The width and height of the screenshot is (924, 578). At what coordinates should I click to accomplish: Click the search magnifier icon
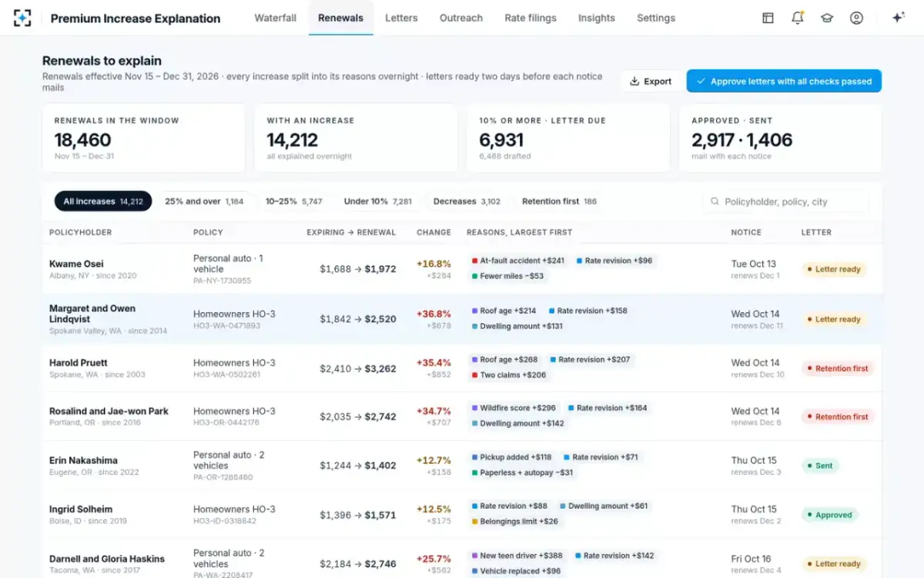point(715,202)
